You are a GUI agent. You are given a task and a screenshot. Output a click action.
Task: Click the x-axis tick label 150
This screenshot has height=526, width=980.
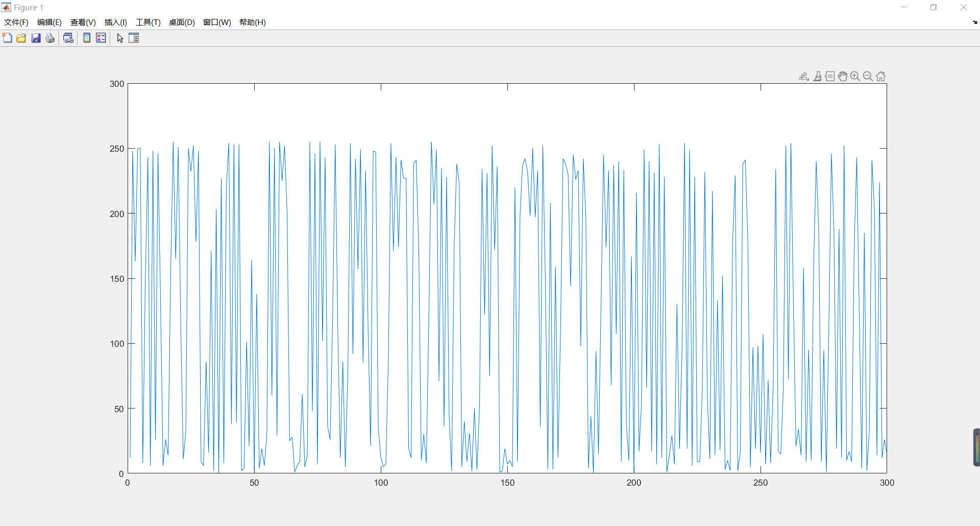point(507,483)
